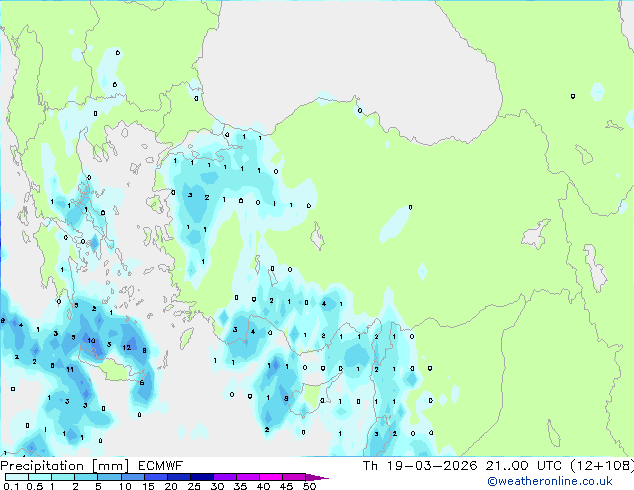Click the ©weatheronline.co.uk link
The image size is (634, 490).
click(x=550, y=481)
